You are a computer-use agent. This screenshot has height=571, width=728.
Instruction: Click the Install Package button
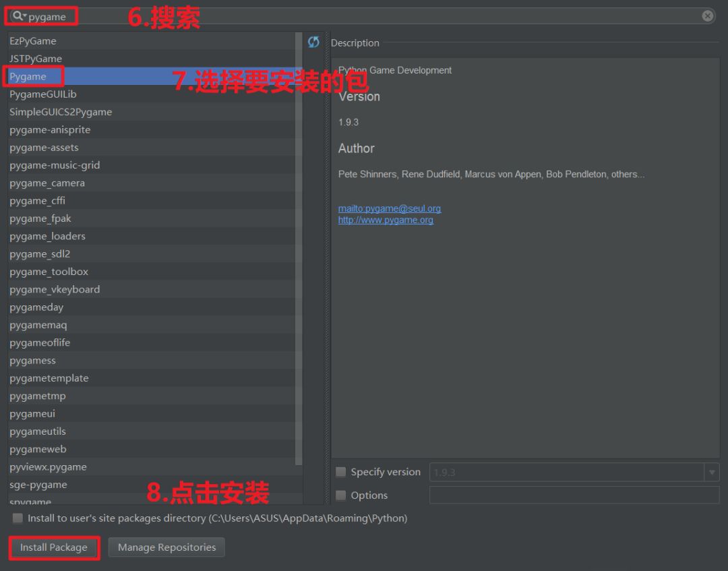(x=54, y=547)
